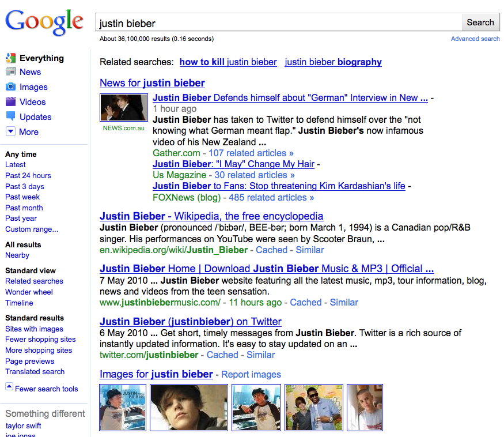Collapse tools with Fewer search tools arrow
Viewport: 504px width, 437px height.
point(9,386)
